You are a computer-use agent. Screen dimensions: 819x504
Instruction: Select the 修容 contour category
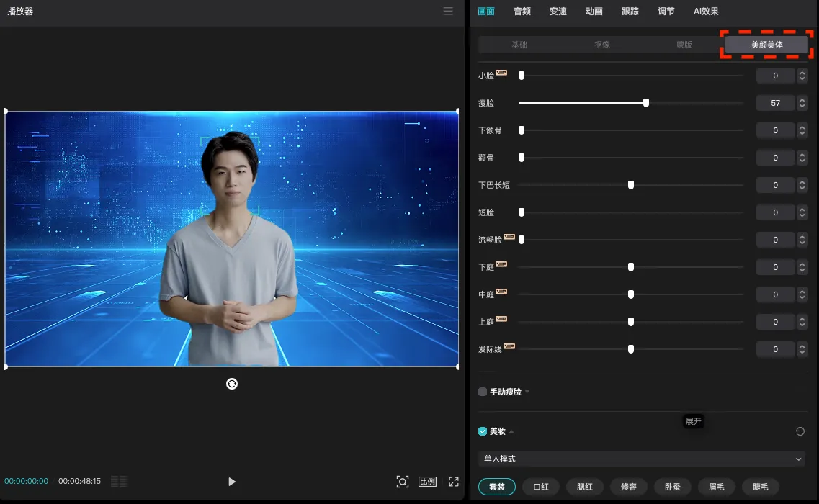[628, 487]
